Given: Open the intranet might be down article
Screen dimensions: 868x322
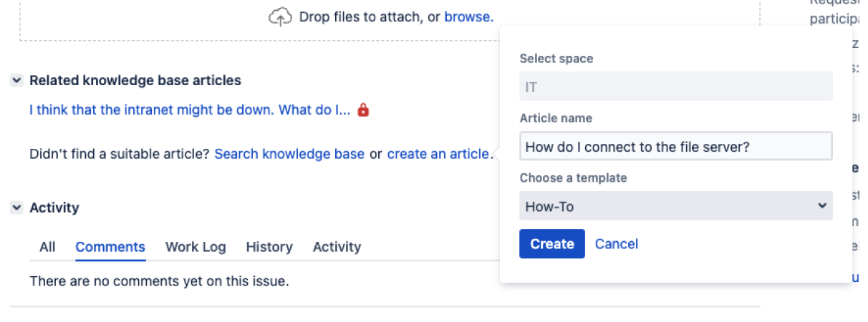Looking at the screenshot, I should 190,110.
